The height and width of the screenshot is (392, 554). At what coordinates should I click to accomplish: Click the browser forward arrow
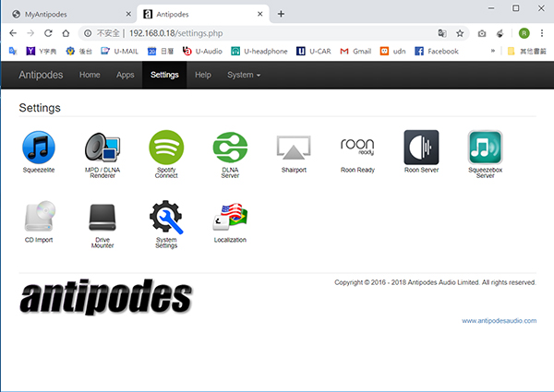click(30, 33)
